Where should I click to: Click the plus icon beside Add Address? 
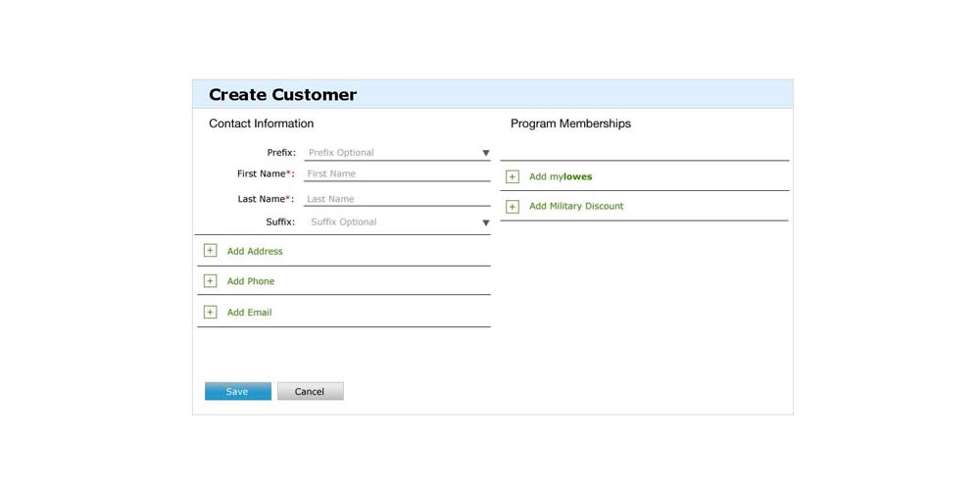[210, 251]
